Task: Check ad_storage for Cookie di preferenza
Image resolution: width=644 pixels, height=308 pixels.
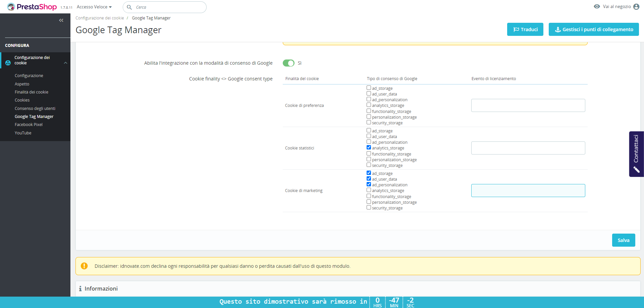Action: pyautogui.click(x=369, y=88)
